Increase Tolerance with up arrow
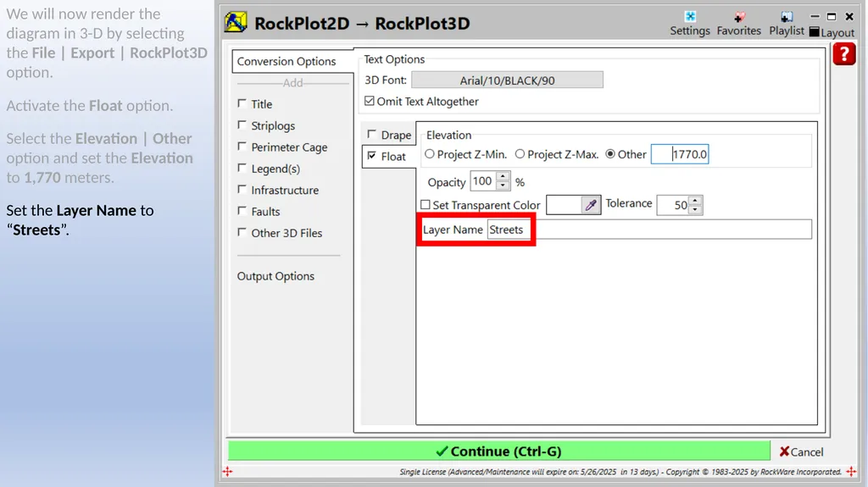This screenshot has width=868, height=487. [695, 201]
